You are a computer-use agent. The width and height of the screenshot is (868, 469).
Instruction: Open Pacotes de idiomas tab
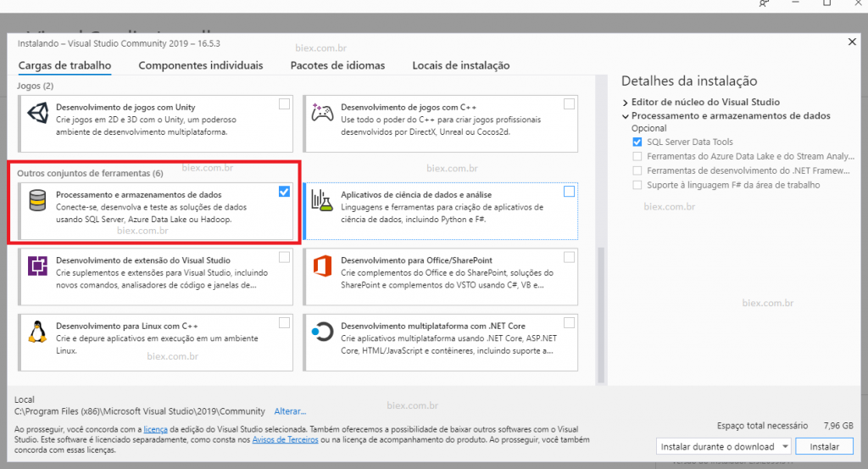pos(337,65)
